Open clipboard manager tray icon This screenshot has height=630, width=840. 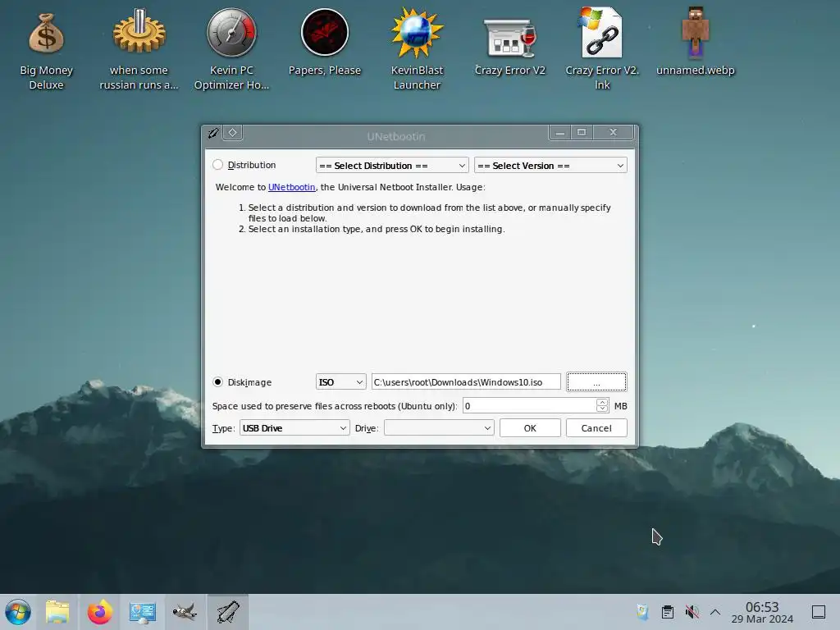pos(668,612)
